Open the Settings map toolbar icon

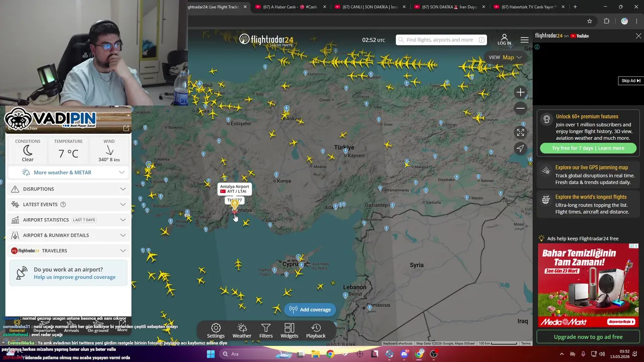(216, 331)
